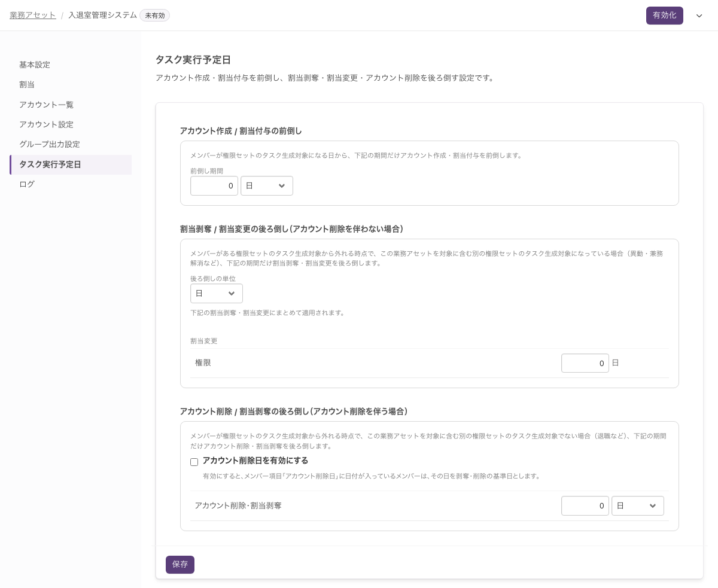Viewport: 718px width, 588px height.
Task: Click アカウント作成 / 割当付与の前倒し heading
Action: click(x=241, y=130)
